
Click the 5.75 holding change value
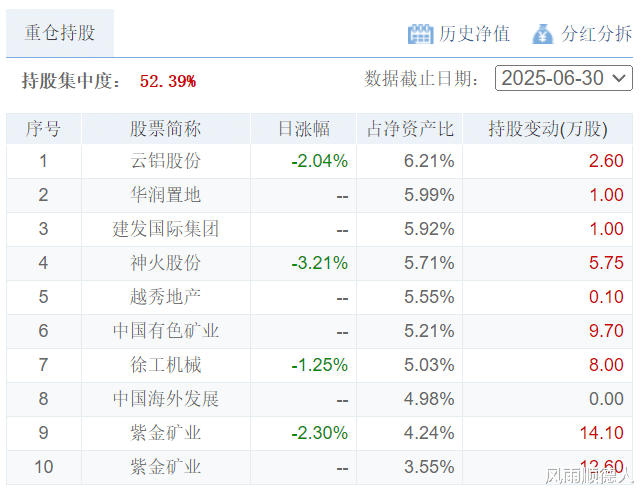click(606, 263)
